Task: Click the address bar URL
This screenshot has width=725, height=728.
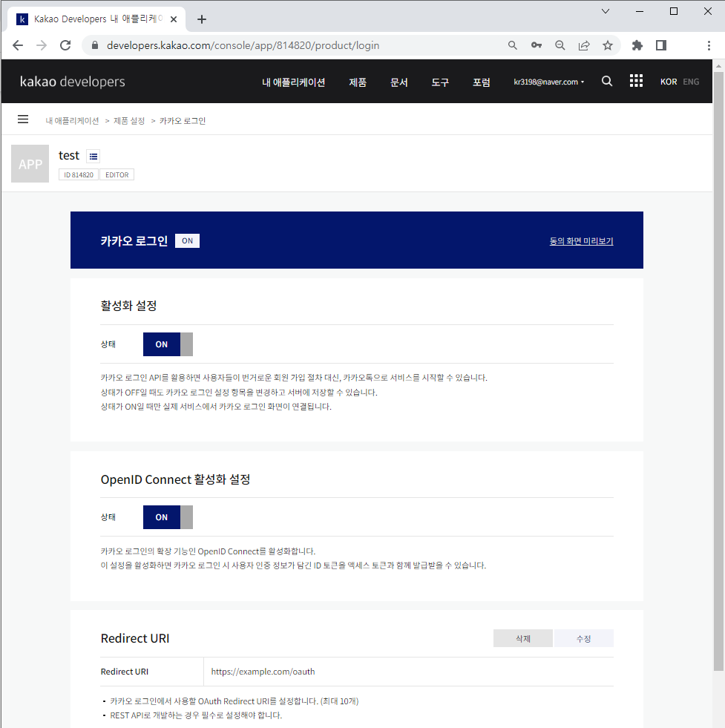Action: (x=243, y=45)
